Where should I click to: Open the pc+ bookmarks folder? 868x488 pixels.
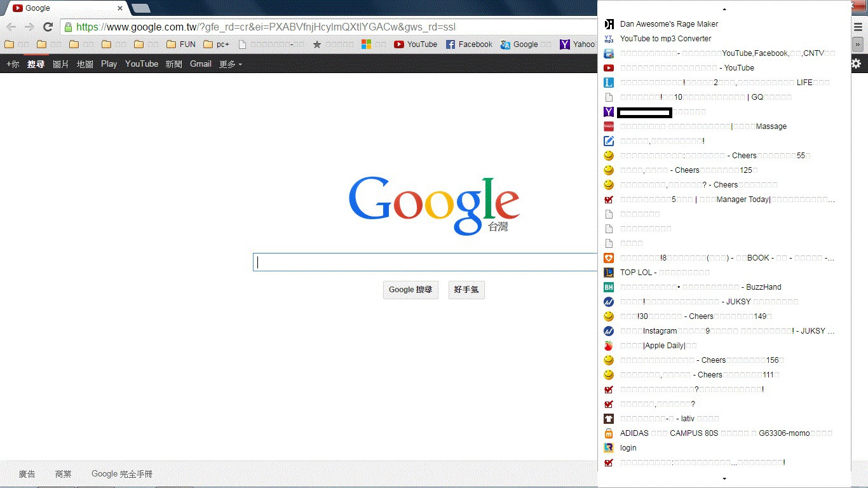(217, 44)
